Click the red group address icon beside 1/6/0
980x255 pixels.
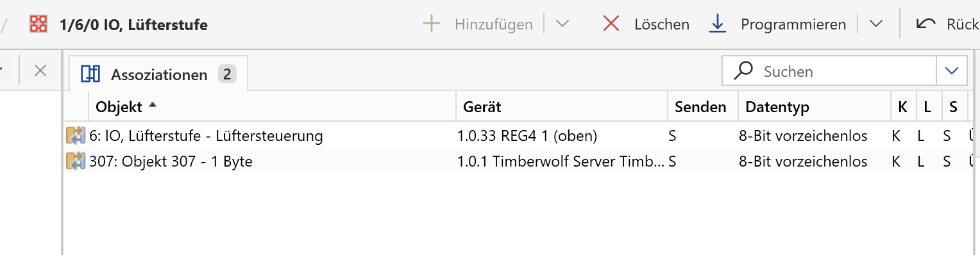(38, 24)
